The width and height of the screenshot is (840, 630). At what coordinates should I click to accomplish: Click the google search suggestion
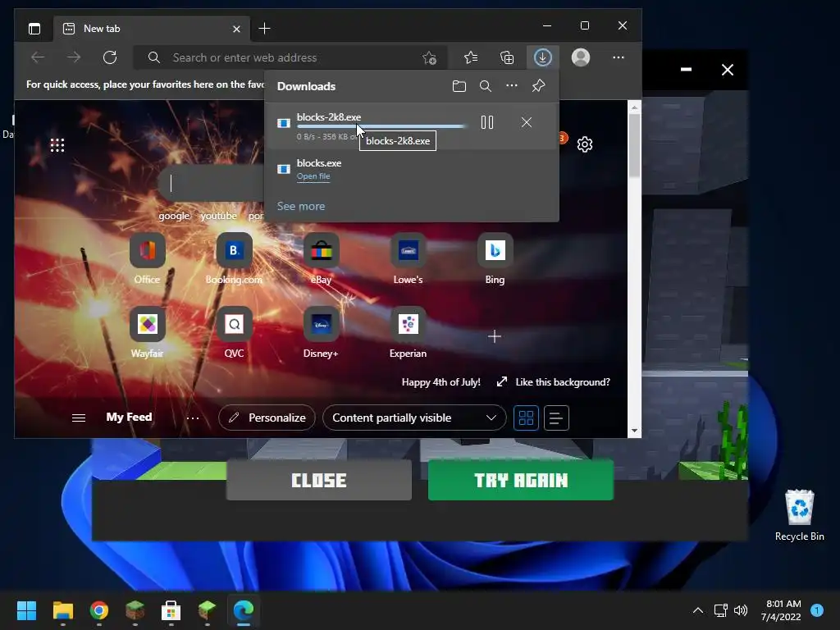[x=174, y=216]
